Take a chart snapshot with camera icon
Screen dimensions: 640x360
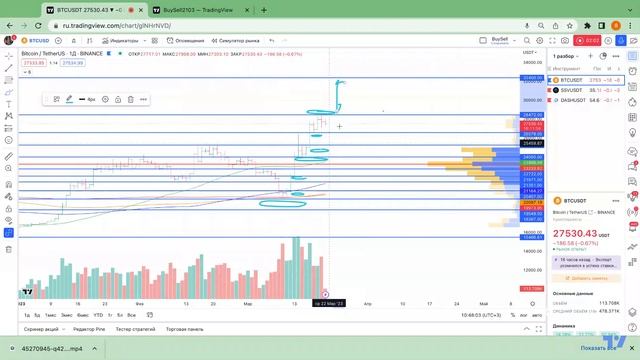pos(565,40)
